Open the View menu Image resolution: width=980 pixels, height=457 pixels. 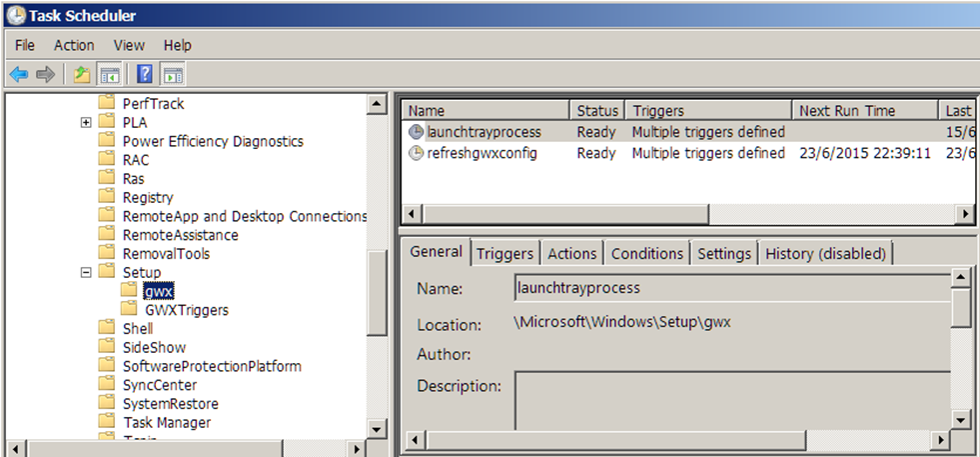click(129, 45)
